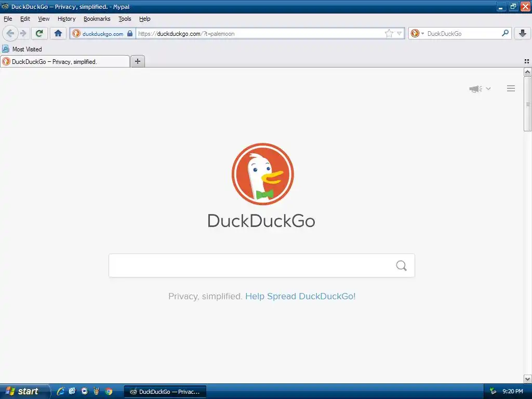Click the 9:20 PM taskbar clock
532x399 pixels.
click(x=513, y=391)
